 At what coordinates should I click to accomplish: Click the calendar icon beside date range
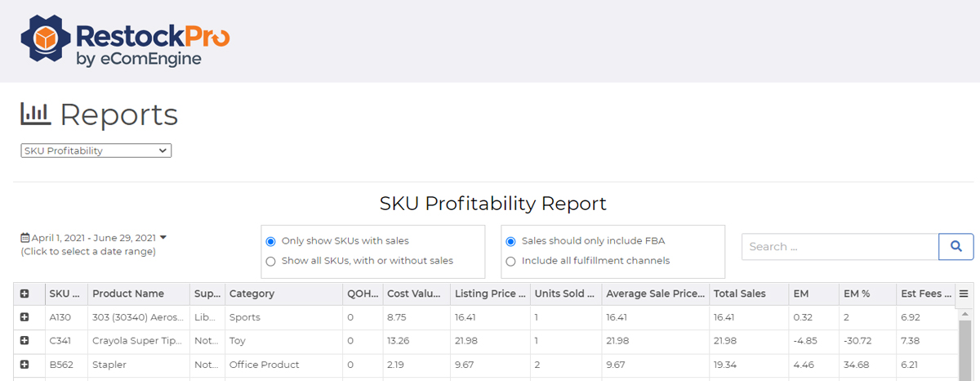[x=24, y=238]
